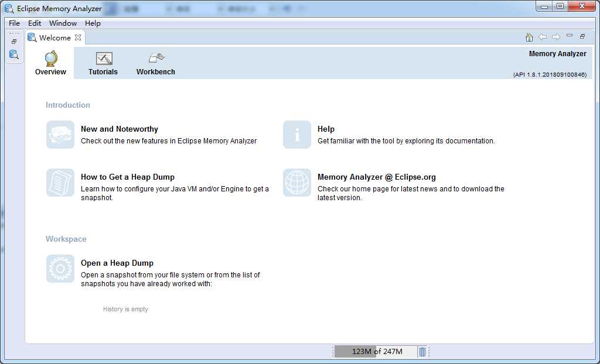Click the How to Get a Heap Dump icon

60,183
